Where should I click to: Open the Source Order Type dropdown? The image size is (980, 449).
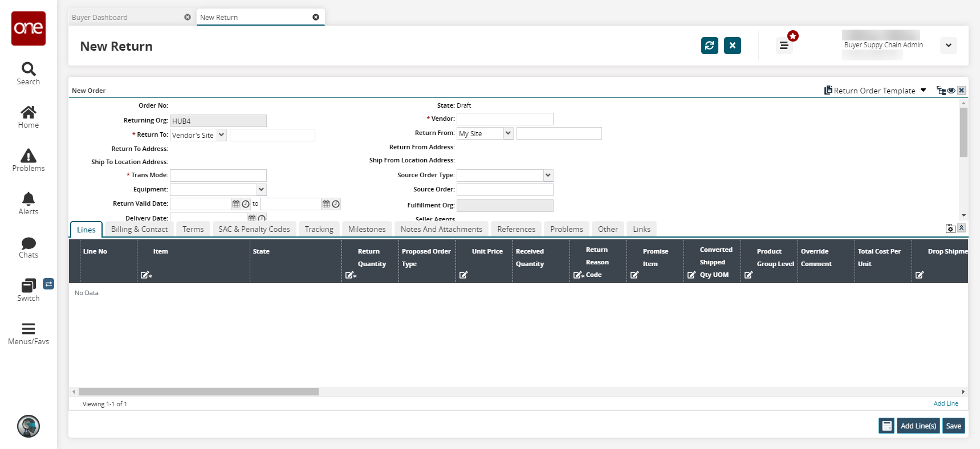pyautogui.click(x=547, y=175)
